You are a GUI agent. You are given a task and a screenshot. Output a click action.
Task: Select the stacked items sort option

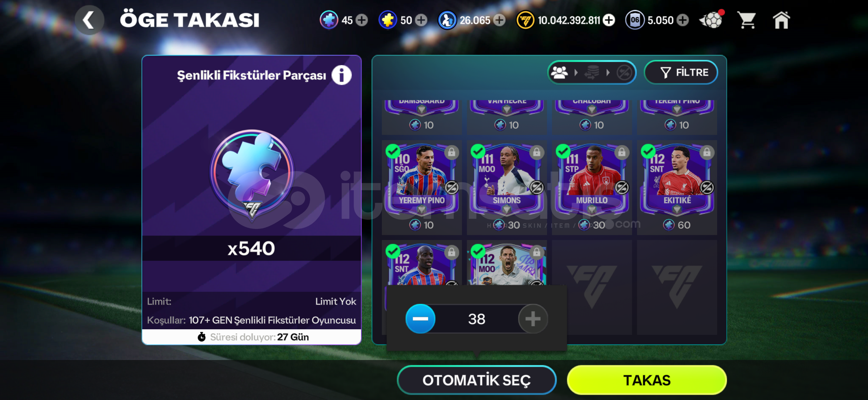coord(592,72)
